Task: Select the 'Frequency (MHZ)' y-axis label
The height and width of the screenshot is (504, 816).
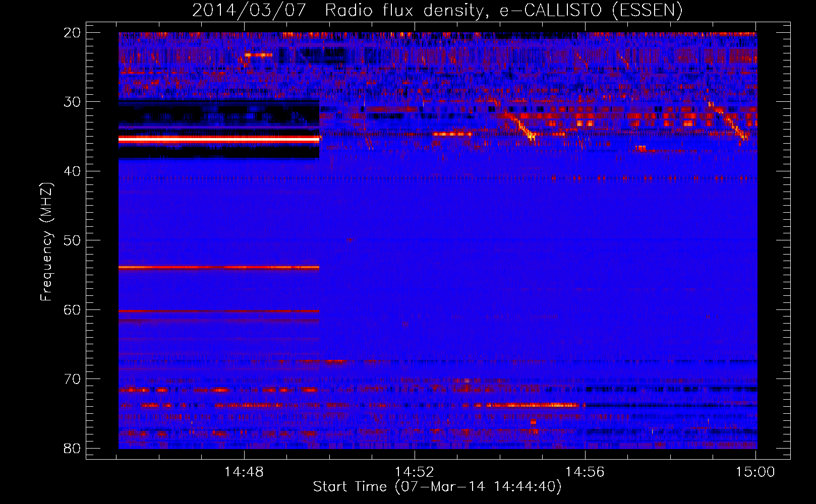Action: (46, 242)
